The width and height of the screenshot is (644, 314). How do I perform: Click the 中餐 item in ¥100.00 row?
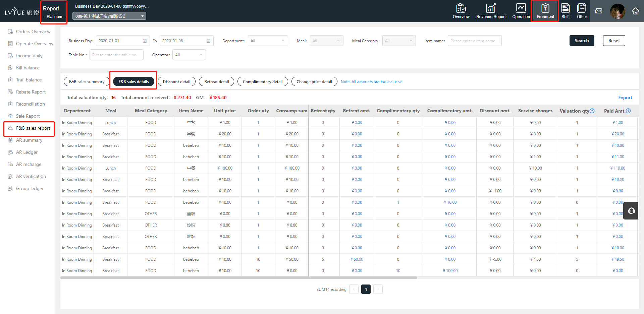(x=191, y=168)
